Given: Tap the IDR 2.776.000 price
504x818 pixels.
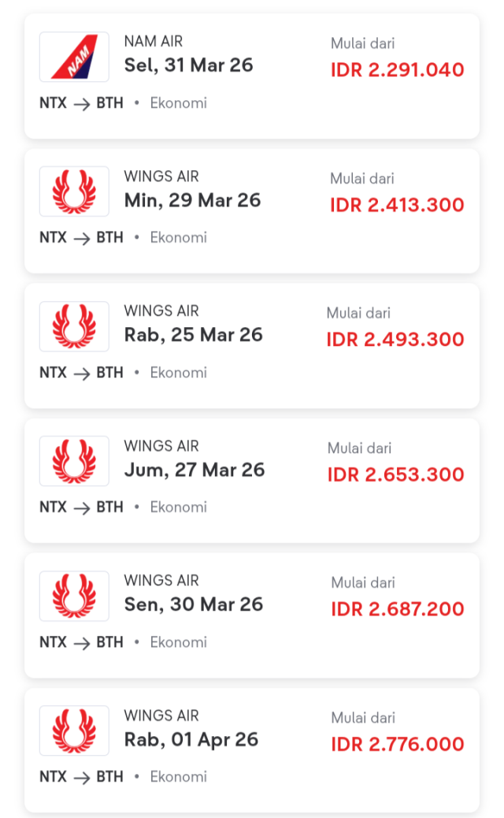Looking at the screenshot, I should [x=397, y=745].
